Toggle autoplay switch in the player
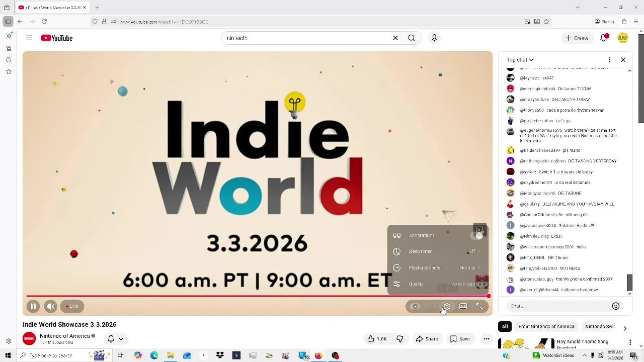The height and width of the screenshot is (362, 644). (x=415, y=306)
